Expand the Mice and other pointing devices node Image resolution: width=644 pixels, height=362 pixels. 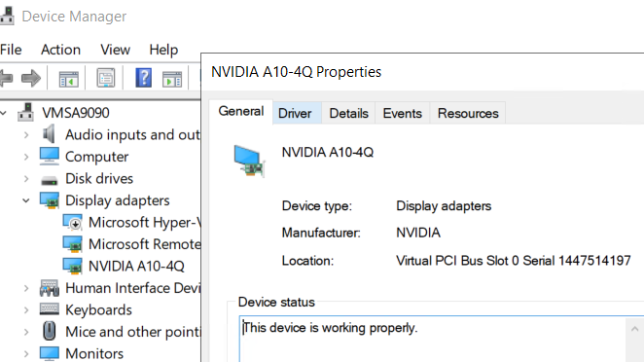click(26, 332)
